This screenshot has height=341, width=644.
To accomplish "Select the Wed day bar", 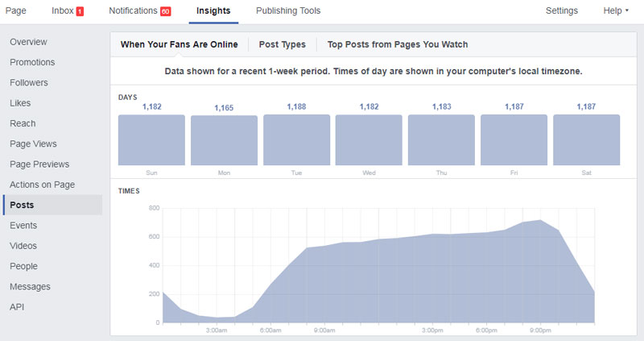I will (369, 139).
